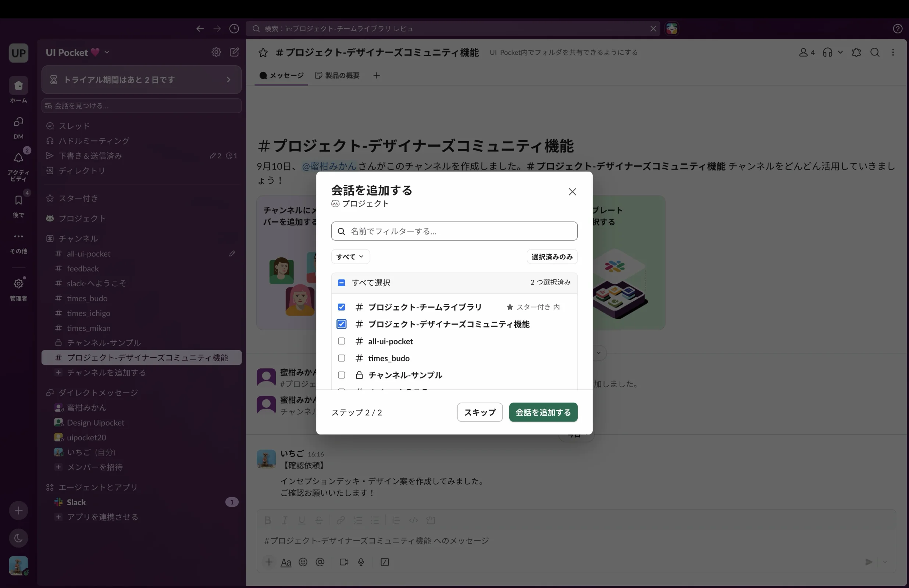
Task: Click the mention @ icon in composer
Action: click(x=320, y=562)
